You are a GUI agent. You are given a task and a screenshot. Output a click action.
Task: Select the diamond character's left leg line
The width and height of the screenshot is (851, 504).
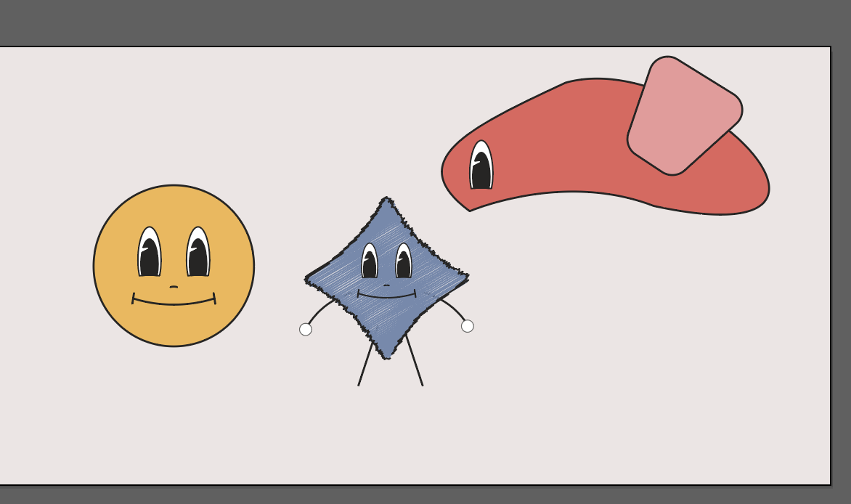click(x=365, y=365)
